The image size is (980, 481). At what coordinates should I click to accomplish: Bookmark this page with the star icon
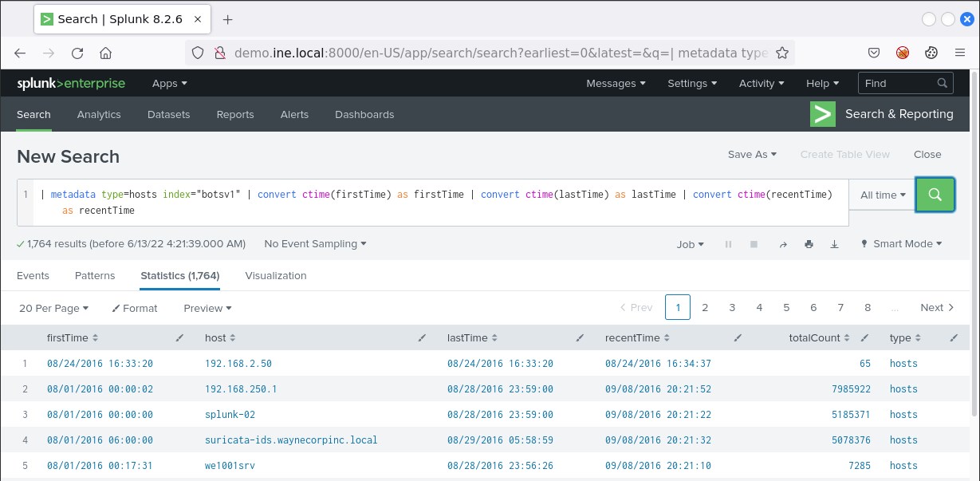782,53
